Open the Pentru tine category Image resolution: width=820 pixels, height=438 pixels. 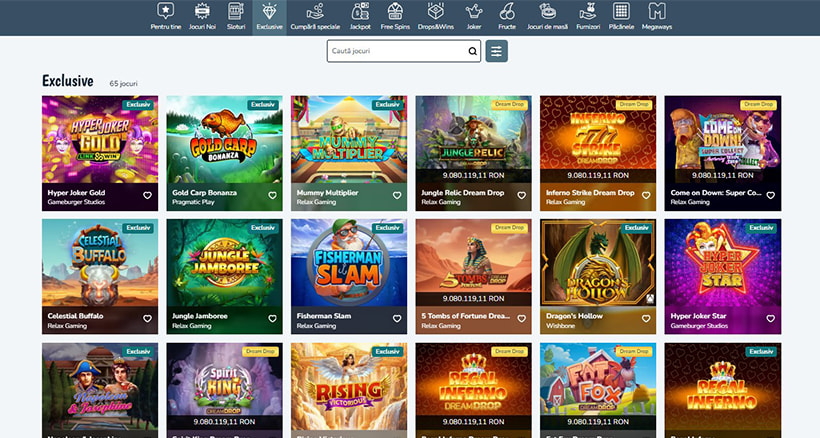click(166, 17)
